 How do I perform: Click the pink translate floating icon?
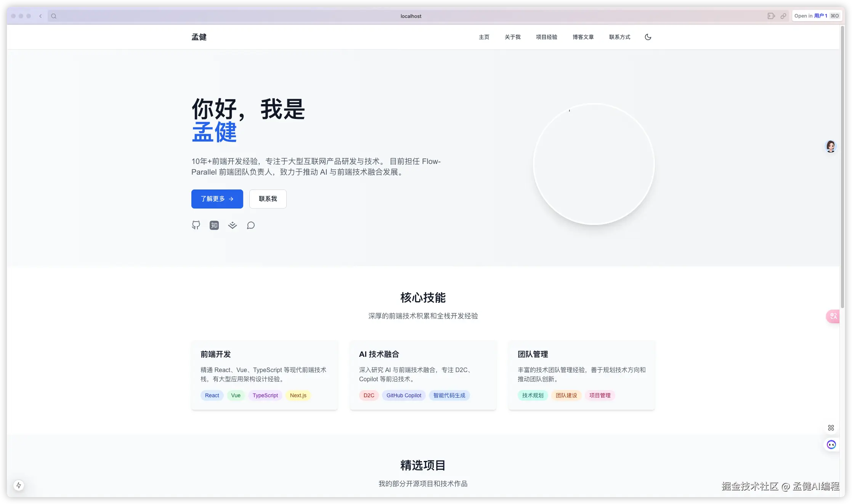(833, 316)
